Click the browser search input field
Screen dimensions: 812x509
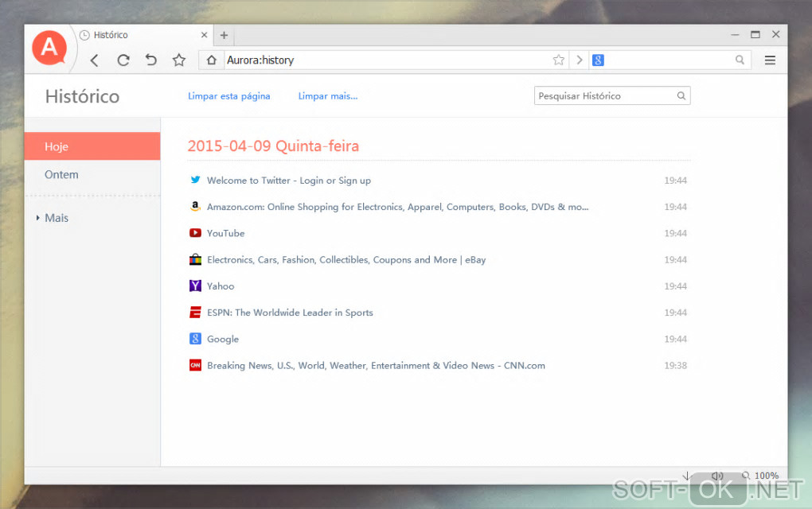point(669,60)
